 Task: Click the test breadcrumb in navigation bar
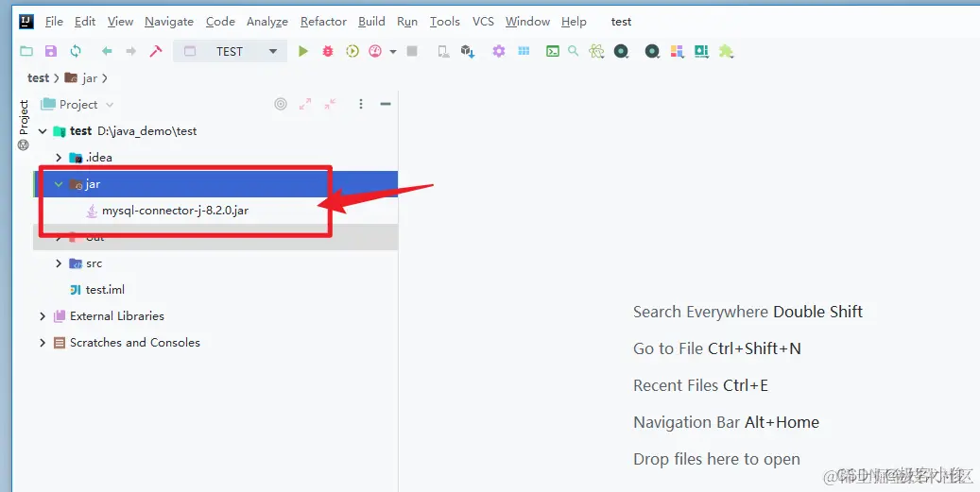pos(38,78)
